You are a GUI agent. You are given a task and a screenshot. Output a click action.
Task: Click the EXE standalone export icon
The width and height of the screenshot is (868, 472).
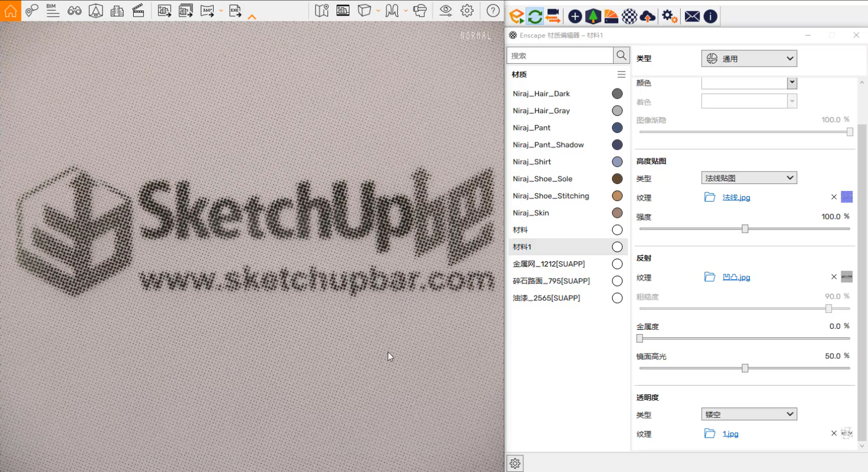click(x=235, y=11)
